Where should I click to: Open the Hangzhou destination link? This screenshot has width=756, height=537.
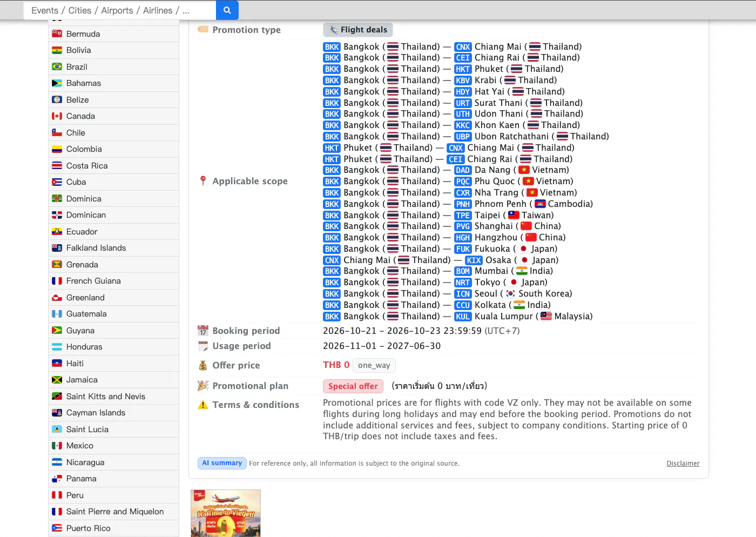point(496,238)
